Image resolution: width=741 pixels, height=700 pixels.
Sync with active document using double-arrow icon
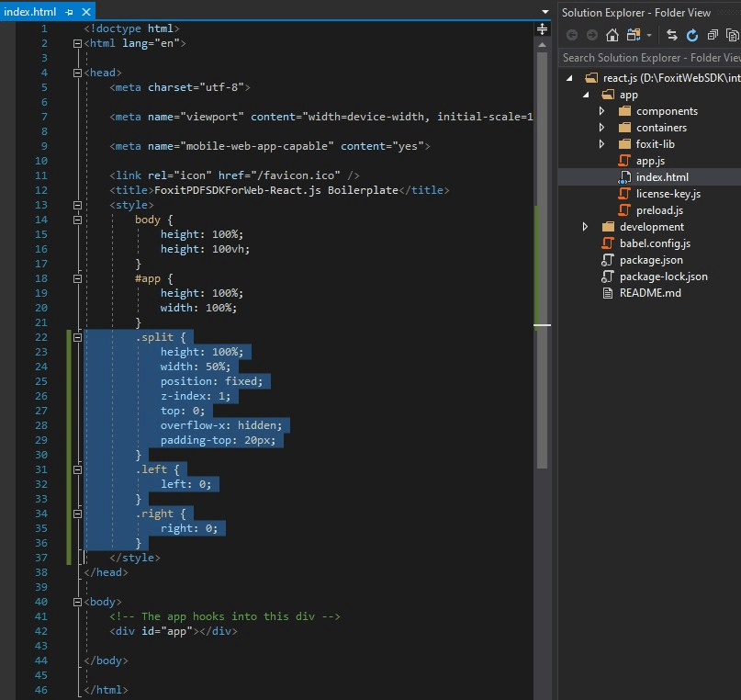pyautogui.click(x=671, y=35)
